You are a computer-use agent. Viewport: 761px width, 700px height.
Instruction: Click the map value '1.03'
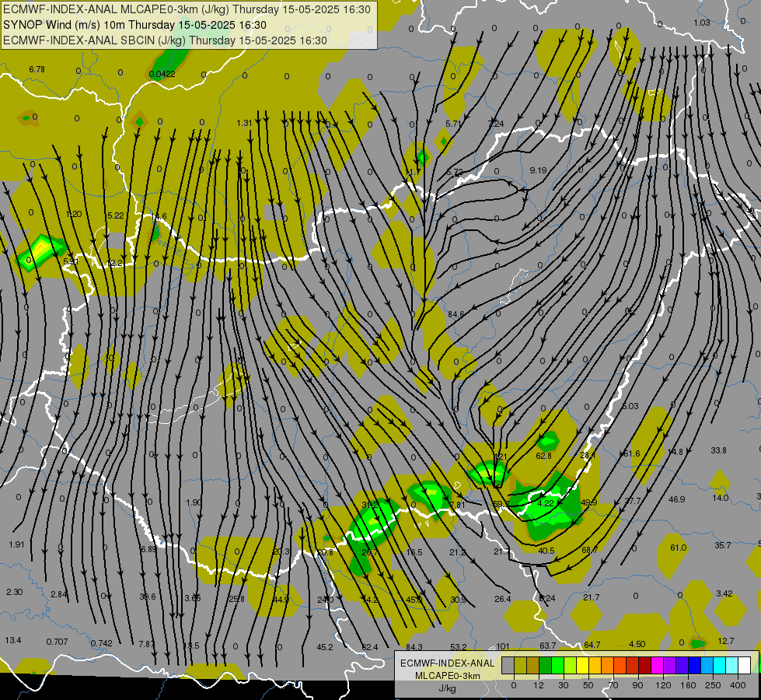click(x=702, y=23)
